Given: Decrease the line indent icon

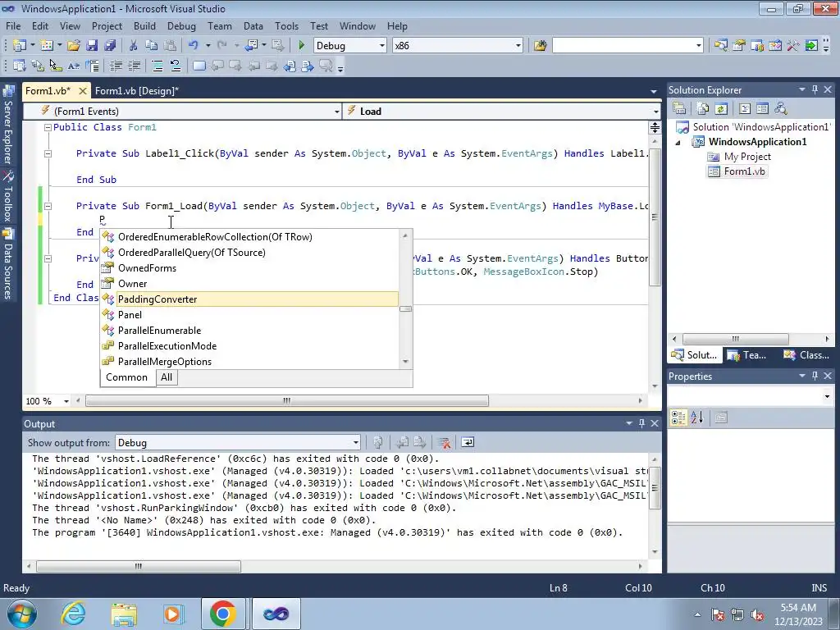Looking at the screenshot, I should coord(116,66).
